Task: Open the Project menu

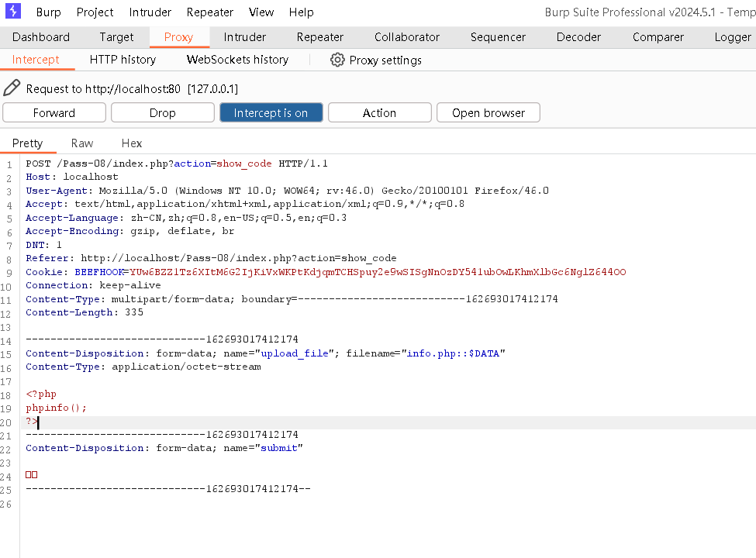Action: 95,12
